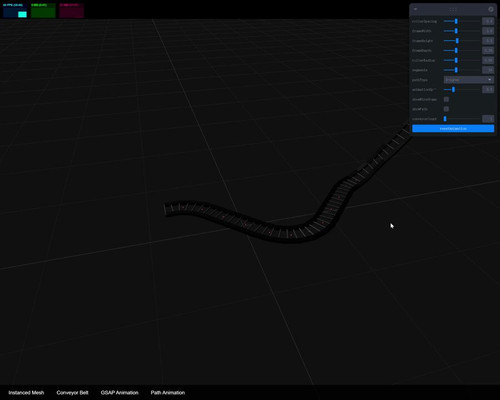The height and width of the screenshot is (400, 500).
Task: Click the frameWidth value field
Action: [x=488, y=31]
